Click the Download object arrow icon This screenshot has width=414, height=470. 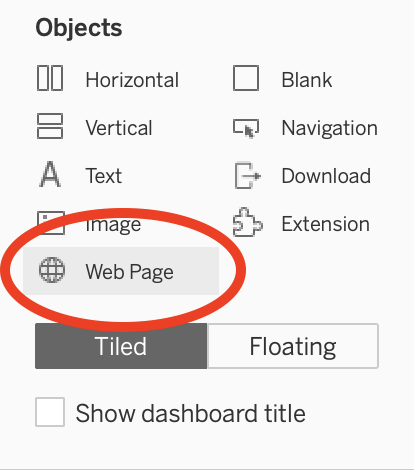click(x=247, y=175)
